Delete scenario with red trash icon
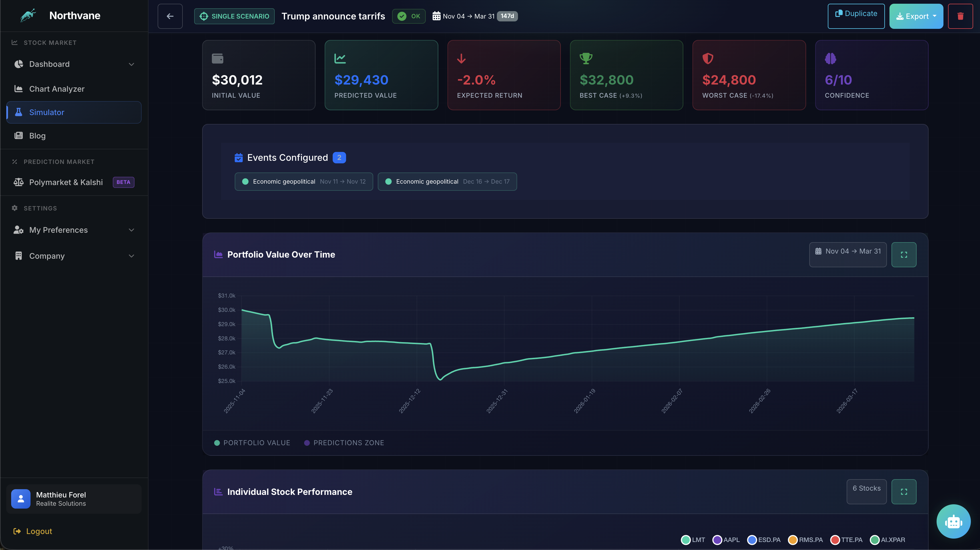 tap(960, 16)
